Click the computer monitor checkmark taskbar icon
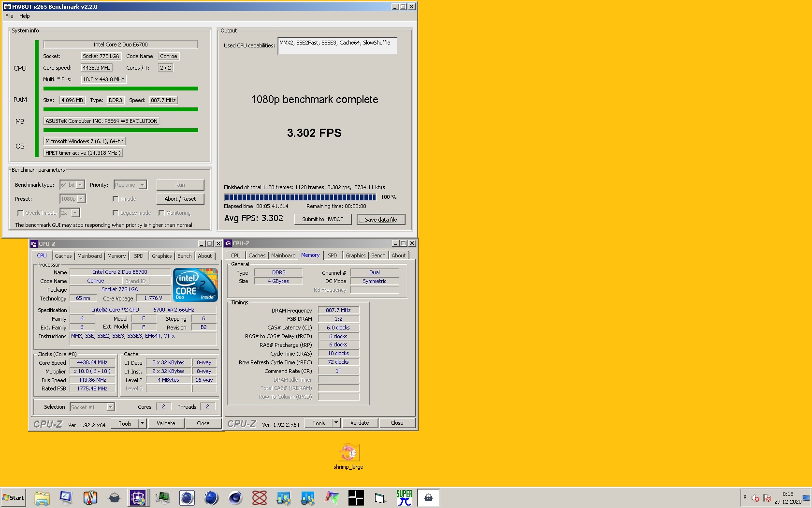This screenshot has height=508, width=812. (x=66, y=498)
